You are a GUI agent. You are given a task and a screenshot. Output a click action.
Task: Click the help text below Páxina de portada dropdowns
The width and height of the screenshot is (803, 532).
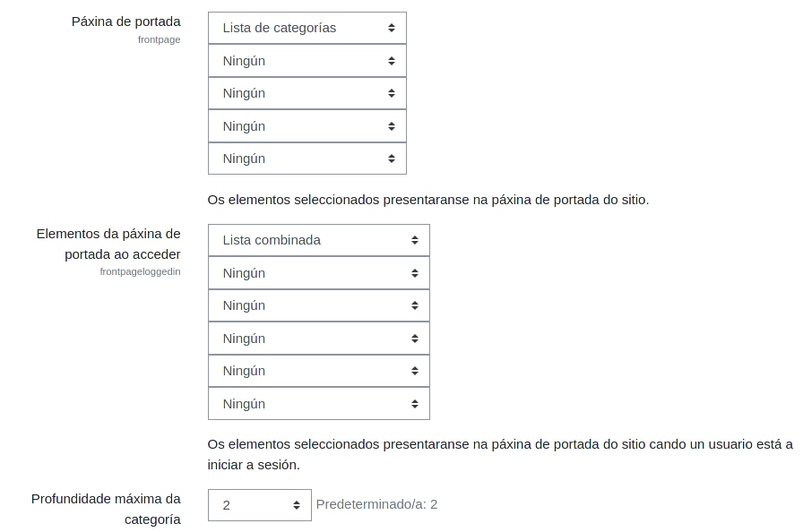(x=427, y=199)
